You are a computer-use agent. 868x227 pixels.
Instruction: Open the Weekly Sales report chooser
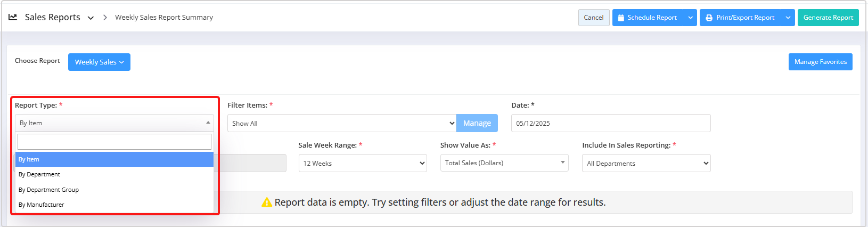pos(99,62)
